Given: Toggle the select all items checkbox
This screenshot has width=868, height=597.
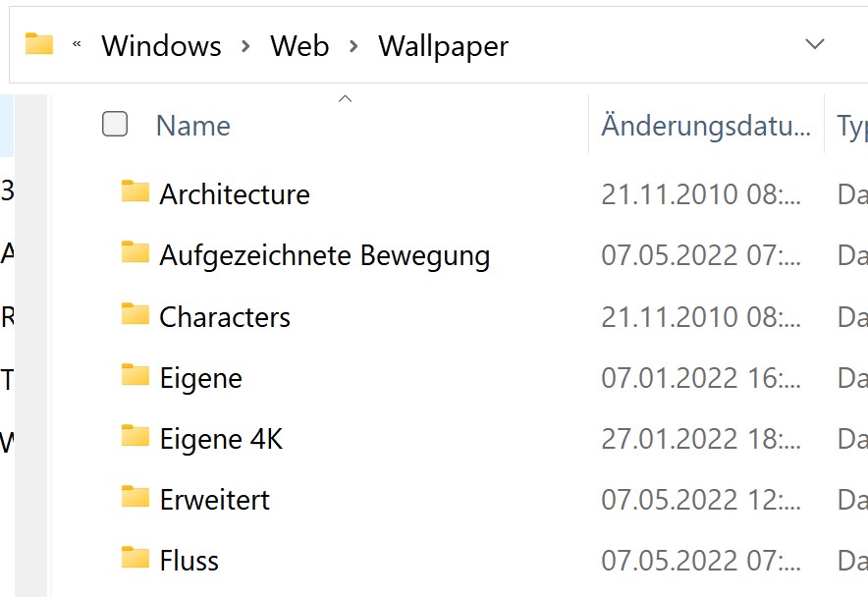Looking at the screenshot, I should [x=115, y=124].
